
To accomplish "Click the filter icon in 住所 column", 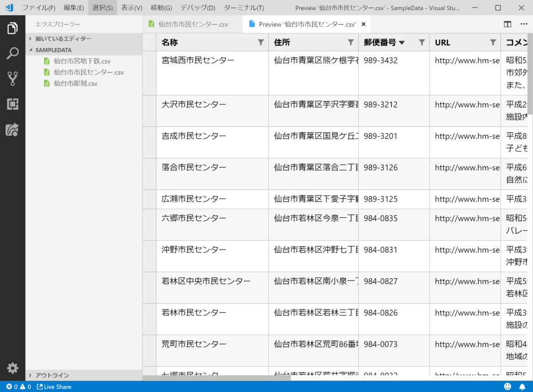I will tap(351, 43).
